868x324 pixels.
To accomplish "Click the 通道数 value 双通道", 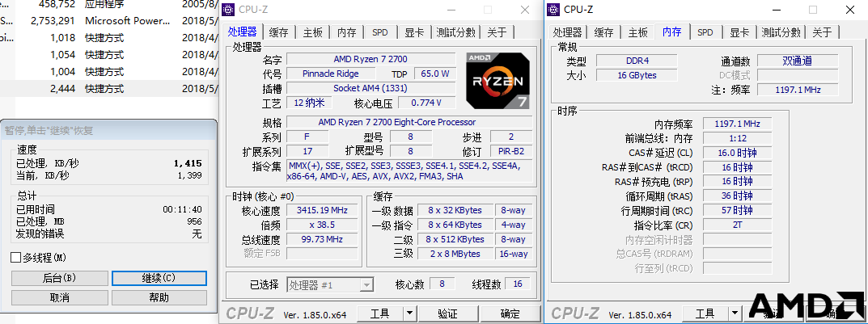I will [798, 61].
